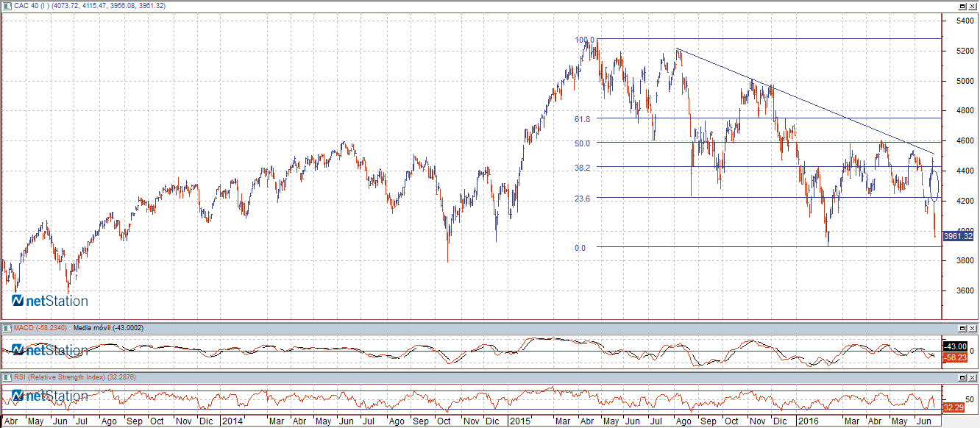
Task: Click the -43.00 value tag on MACD axis
Action: (956, 346)
